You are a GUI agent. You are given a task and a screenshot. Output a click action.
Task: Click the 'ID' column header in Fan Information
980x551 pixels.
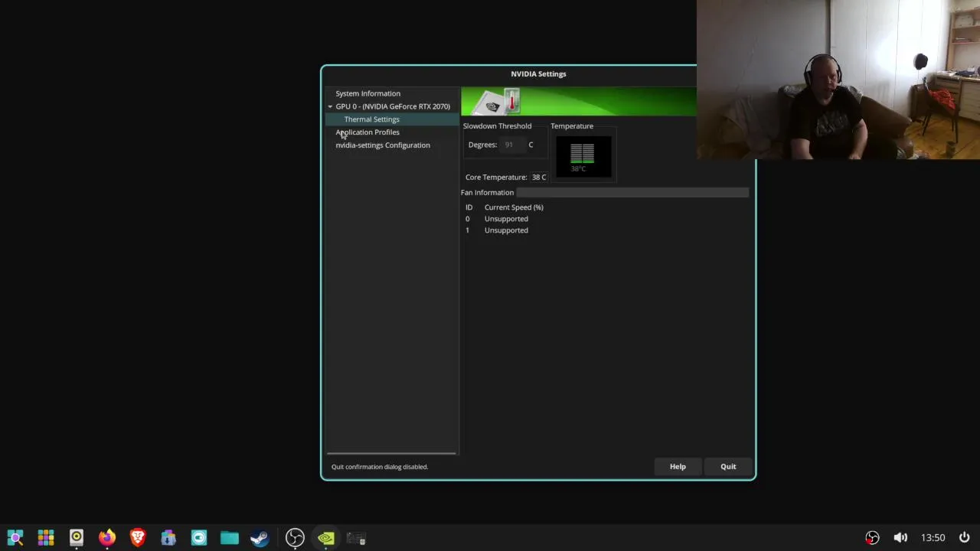pyautogui.click(x=469, y=207)
